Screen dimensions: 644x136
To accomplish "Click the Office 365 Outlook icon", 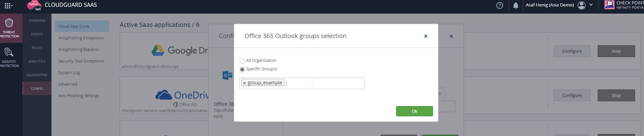I will [x=227, y=75].
